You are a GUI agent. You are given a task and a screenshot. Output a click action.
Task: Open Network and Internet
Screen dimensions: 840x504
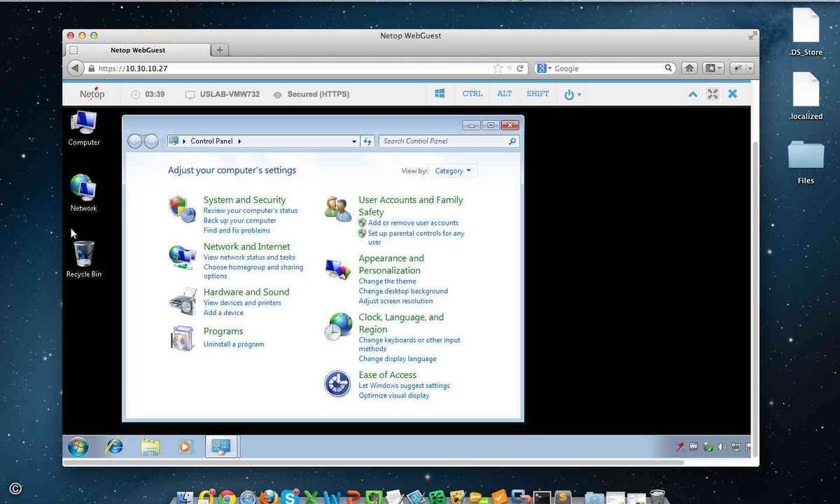(x=246, y=246)
